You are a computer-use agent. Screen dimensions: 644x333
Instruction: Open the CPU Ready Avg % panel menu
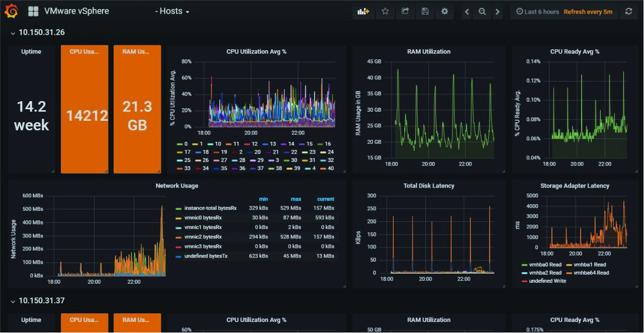[x=575, y=51]
